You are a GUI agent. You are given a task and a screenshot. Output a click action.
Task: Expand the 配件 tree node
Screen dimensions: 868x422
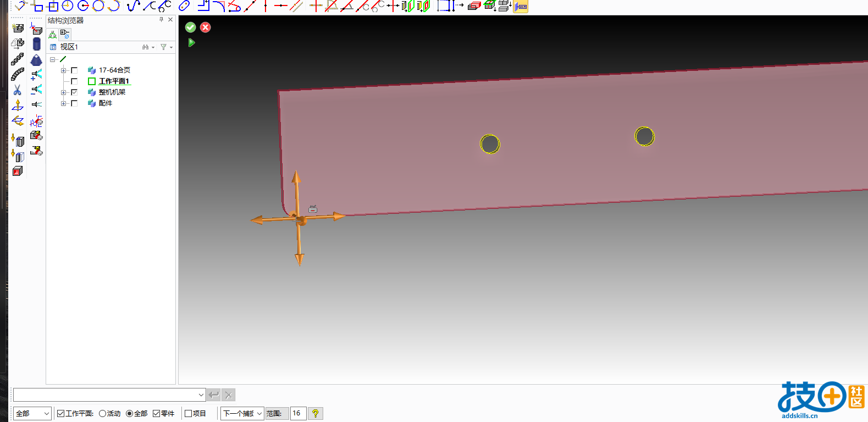tap(63, 103)
